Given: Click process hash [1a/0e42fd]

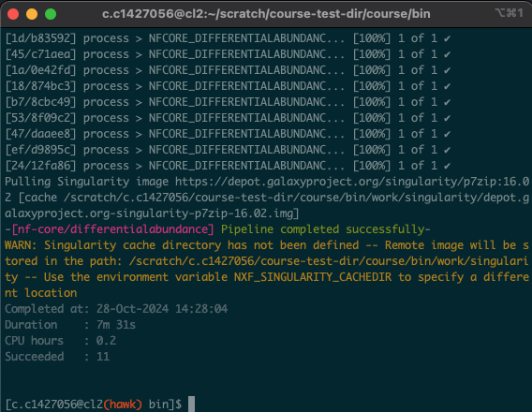Looking at the screenshot, I should click(40, 70).
